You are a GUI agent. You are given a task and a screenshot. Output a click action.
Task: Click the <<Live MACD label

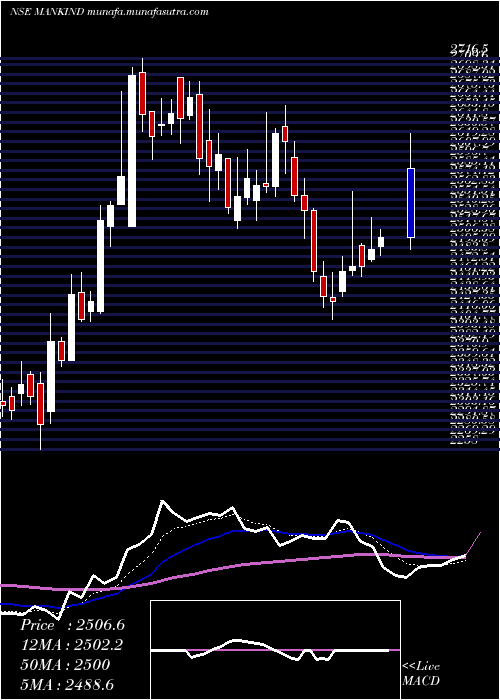421,674
